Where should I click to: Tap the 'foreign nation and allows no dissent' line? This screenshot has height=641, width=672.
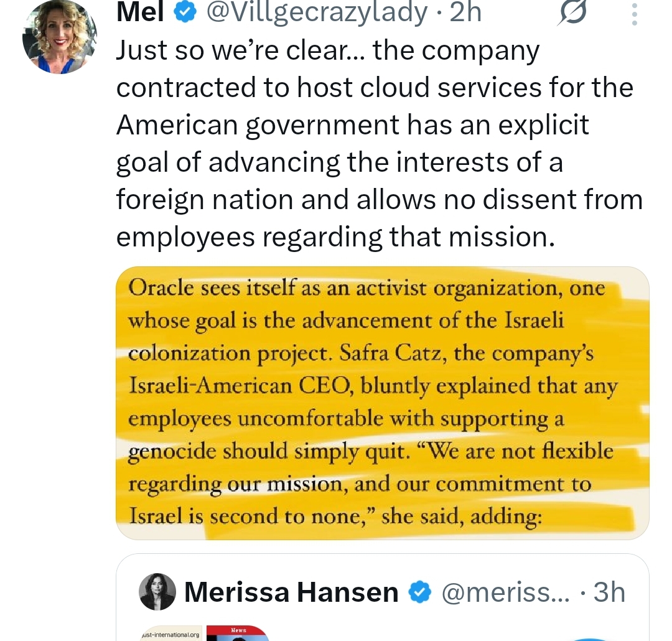coord(380,200)
